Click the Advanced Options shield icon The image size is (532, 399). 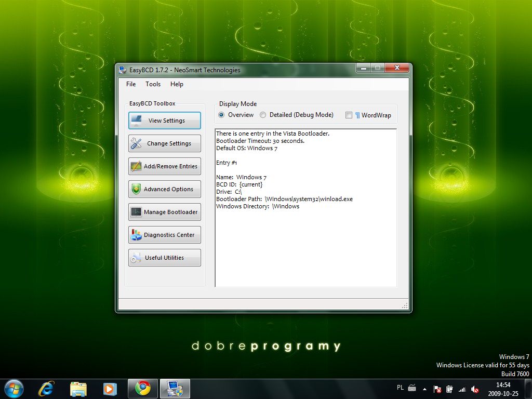tap(136, 189)
